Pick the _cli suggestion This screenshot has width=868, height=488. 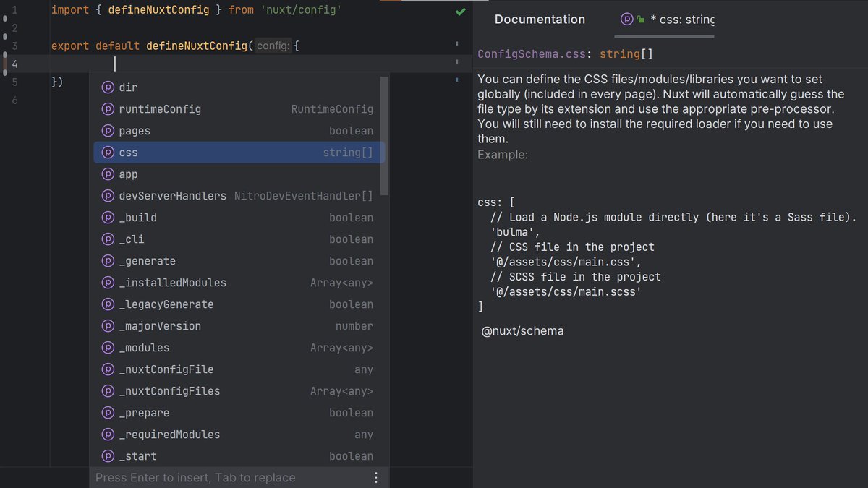tap(237, 239)
